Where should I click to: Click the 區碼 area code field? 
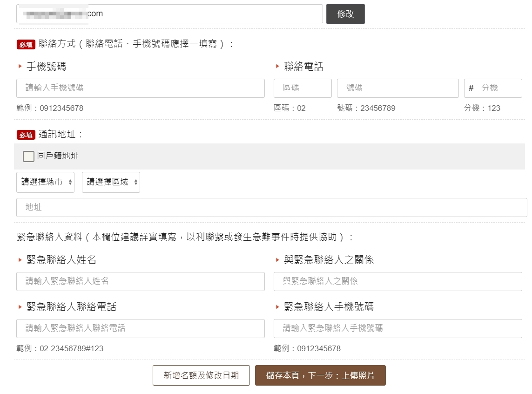coord(303,88)
